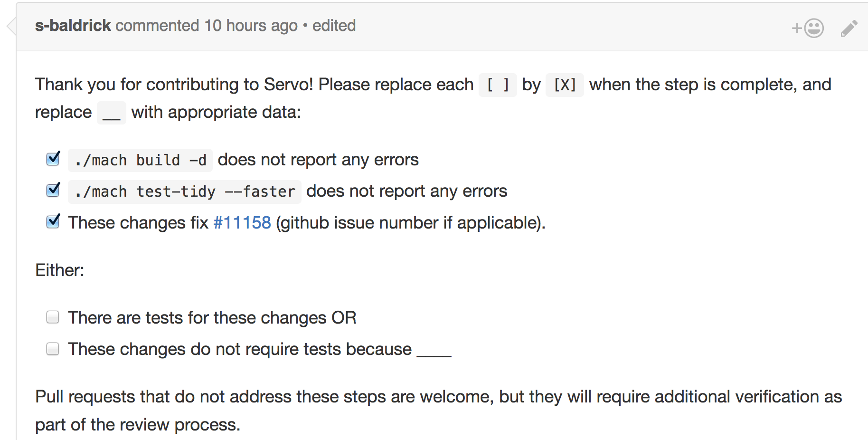Click the 'Either:' paragraph text

pos(60,270)
